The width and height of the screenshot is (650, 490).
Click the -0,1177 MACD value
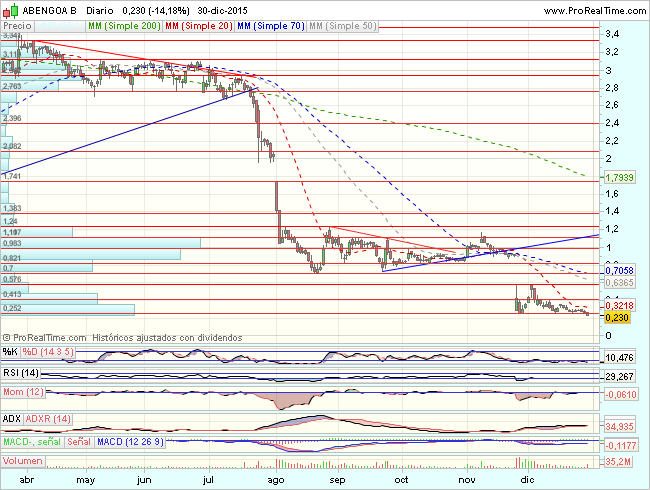pos(621,446)
